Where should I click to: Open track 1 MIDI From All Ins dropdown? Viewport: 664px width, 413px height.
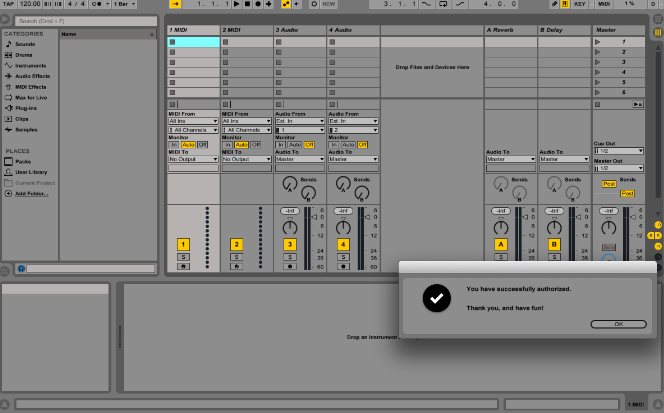[x=193, y=121]
